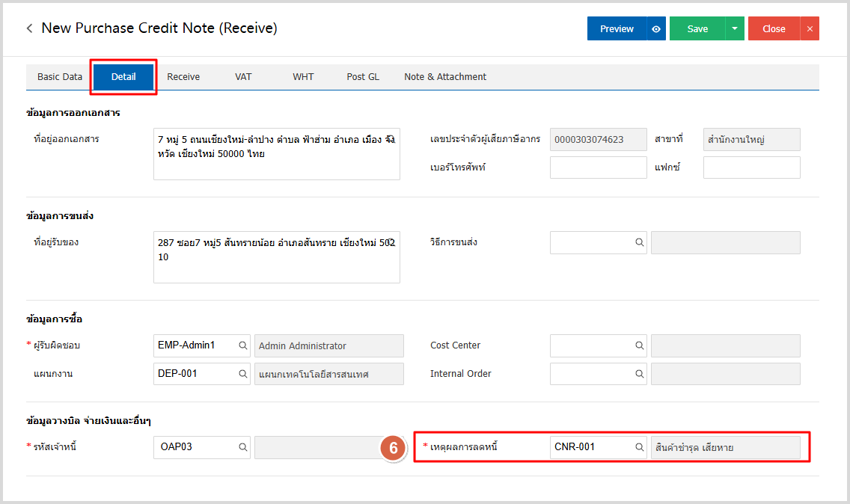Go to the VAT tab
The width and height of the screenshot is (850, 504).
tap(243, 77)
